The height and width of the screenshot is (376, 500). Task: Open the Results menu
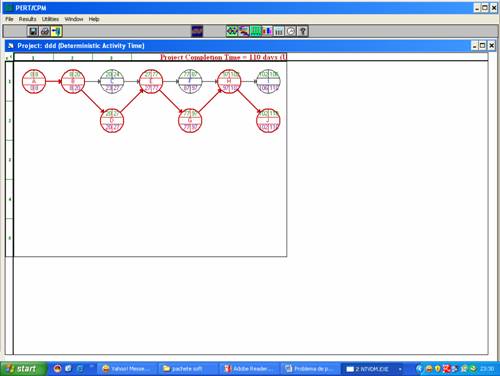[x=27, y=19]
